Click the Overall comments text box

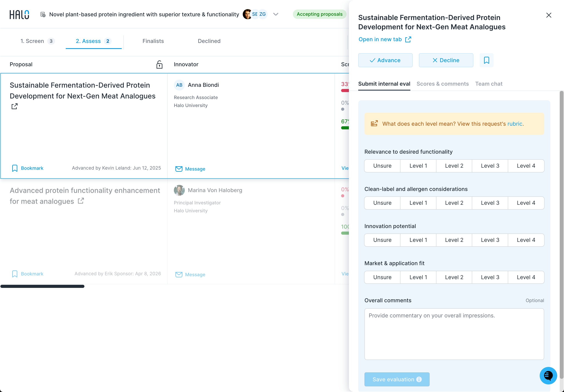click(x=454, y=334)
